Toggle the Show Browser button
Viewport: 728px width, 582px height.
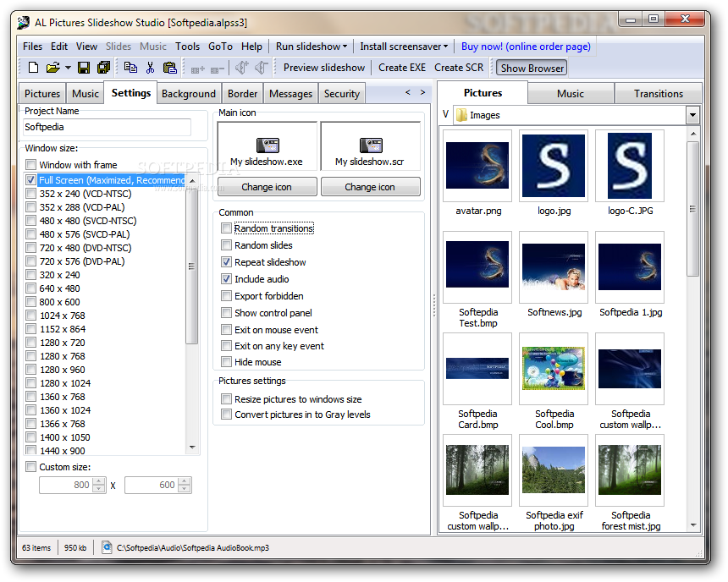click(532, 69)
